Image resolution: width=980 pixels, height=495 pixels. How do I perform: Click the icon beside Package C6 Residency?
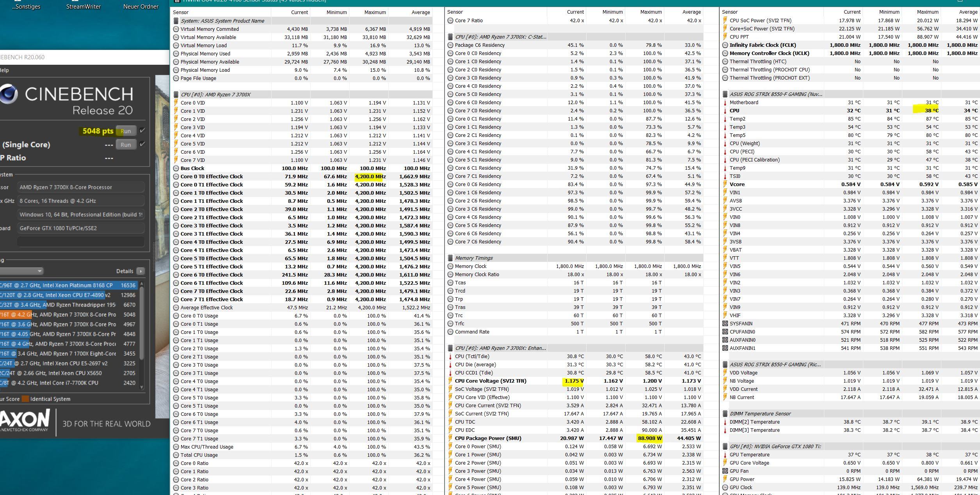tap(450, 45)
